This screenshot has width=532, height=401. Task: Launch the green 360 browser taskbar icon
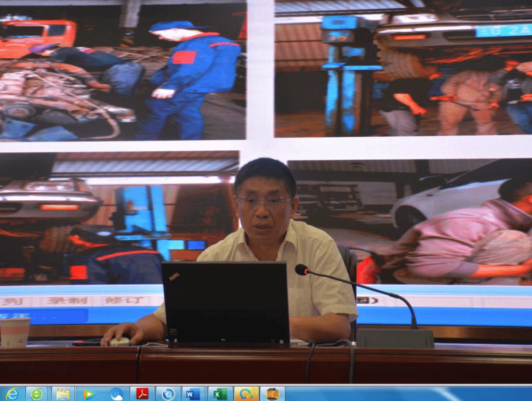[x=36, y=394]
